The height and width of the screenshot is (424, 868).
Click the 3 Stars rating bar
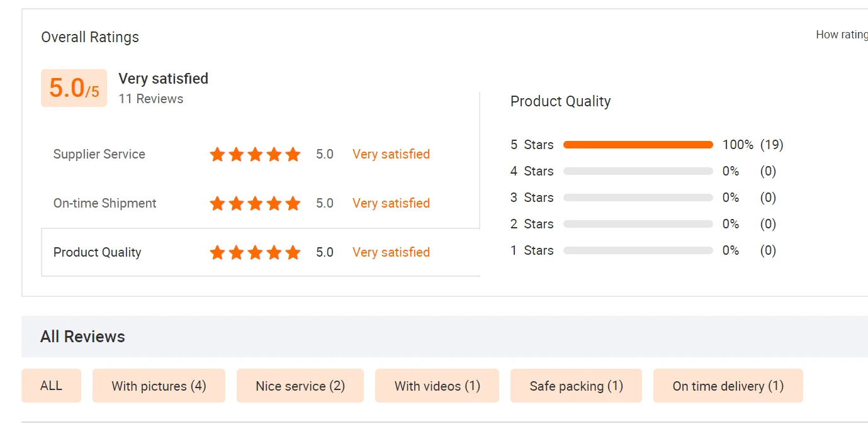coord(638,198)
